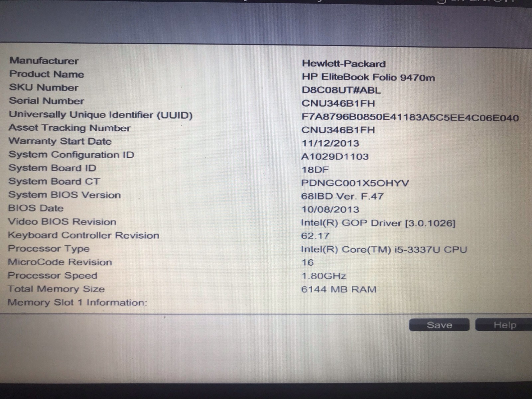532x399 pixels.
Task: Click the Asset Tracking Number value CNU346B1FH
Action: [338, 130]
